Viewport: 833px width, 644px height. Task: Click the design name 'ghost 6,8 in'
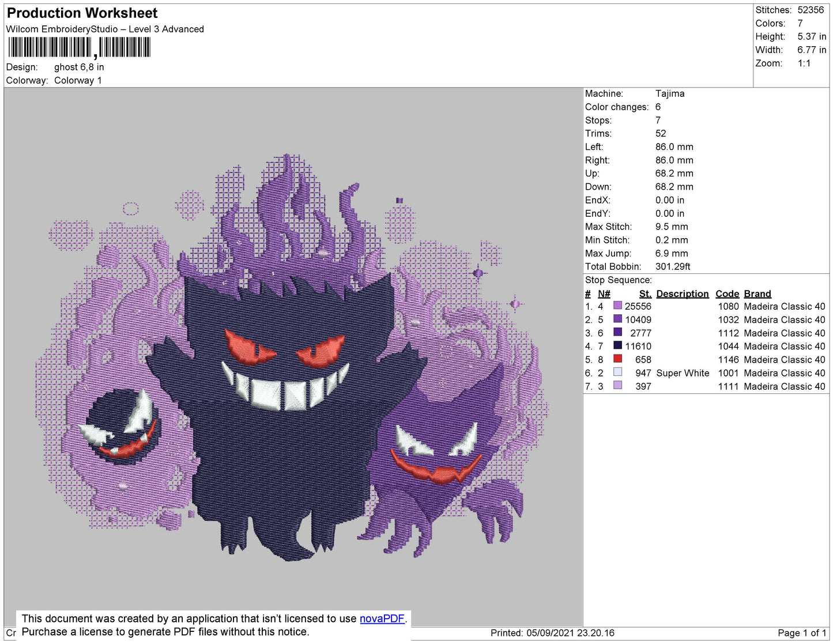pos(79,67)
